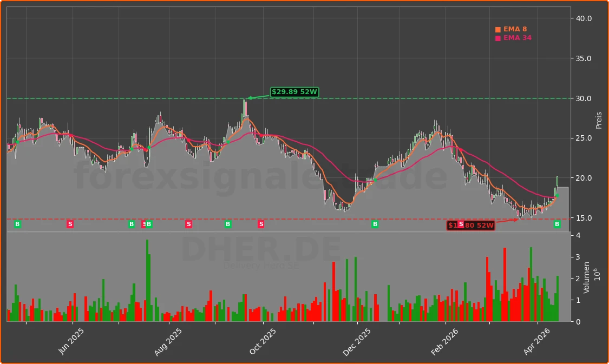Screen dimensions: 609x364
Task: Click the Dec 2025 date label
Action: pos(357,342)
